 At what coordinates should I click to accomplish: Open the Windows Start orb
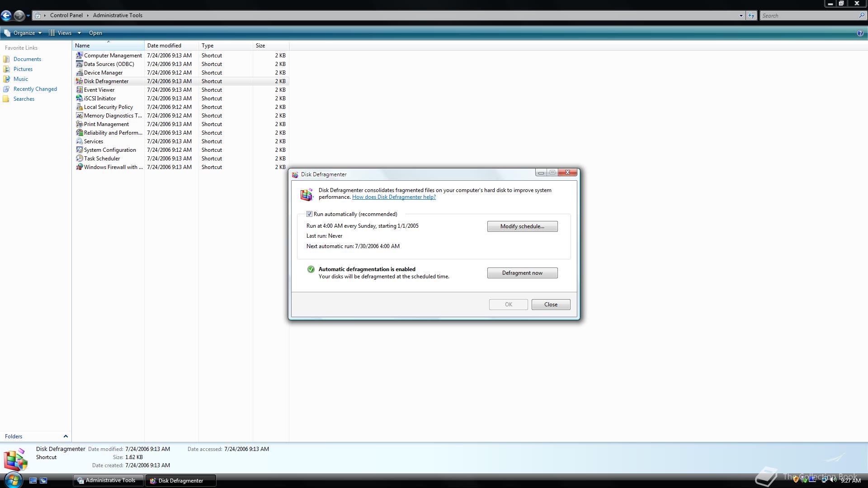13,480
